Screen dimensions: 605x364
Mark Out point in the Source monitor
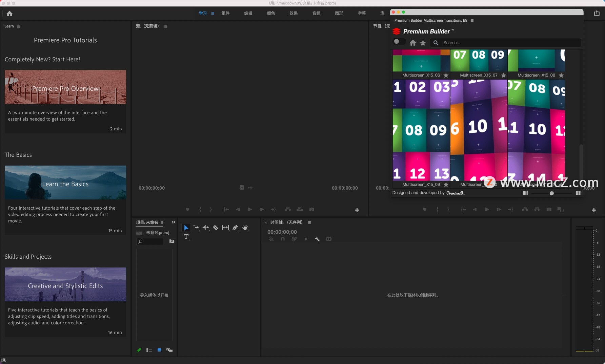pyautogui.click(x=211, y=210)
